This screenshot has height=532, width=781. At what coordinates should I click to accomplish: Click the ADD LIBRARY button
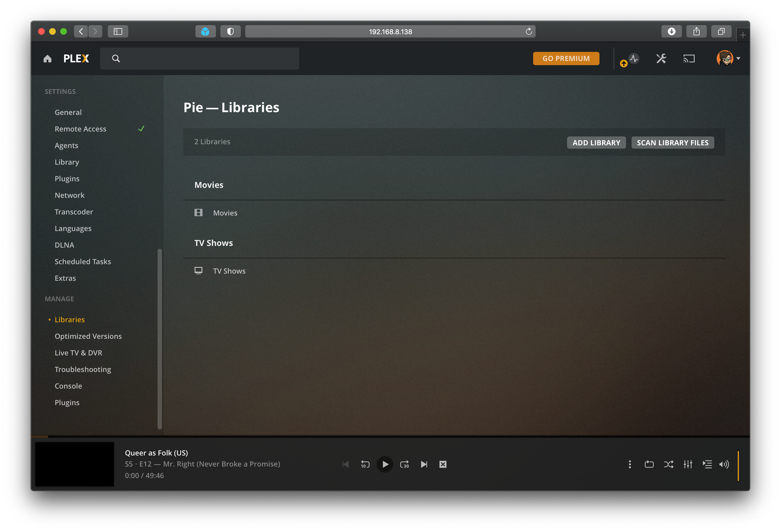596,142
